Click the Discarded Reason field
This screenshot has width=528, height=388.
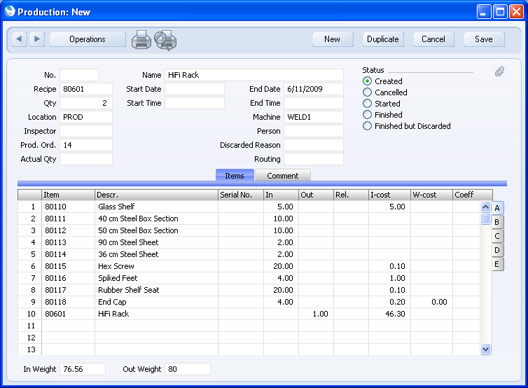[x=314, y=145]
